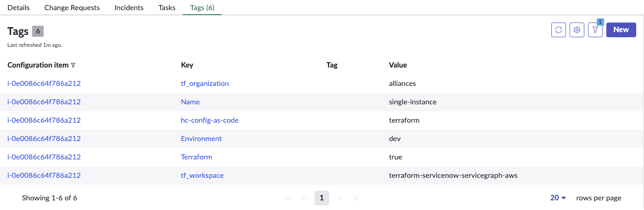The image size is (644, 210).
Task: Open the filter funnel icon
Action: click(x=595, y=30)
